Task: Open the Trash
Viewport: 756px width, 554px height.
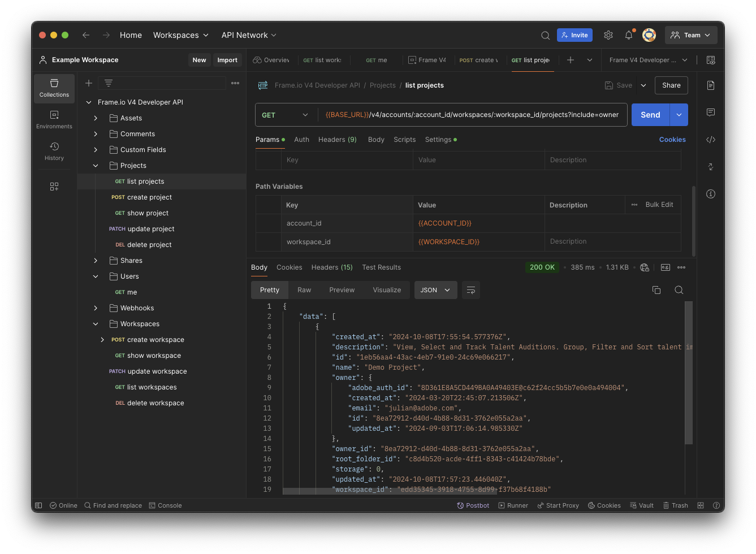Action: [x=675, y=505]
